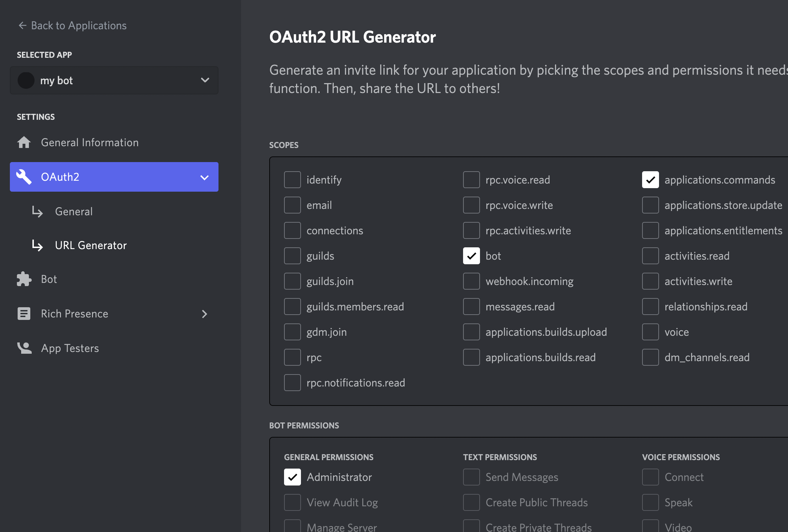Open the General OAuth2 sub-page

coord(74,211)
